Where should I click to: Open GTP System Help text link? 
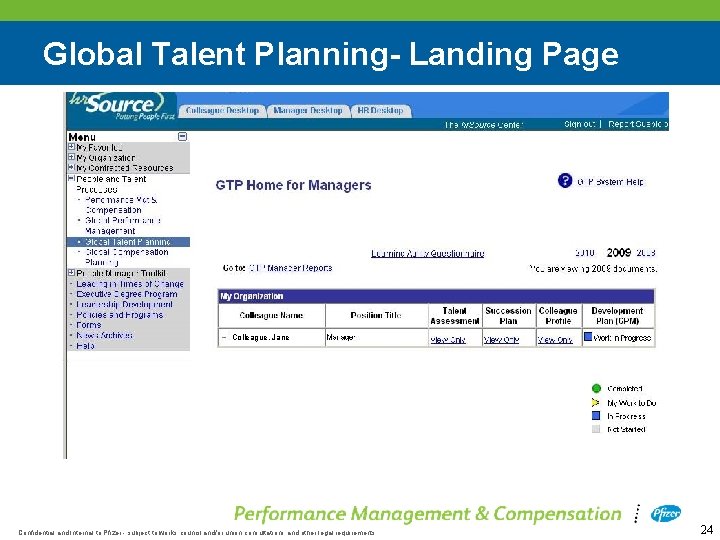tap(610, 182)
